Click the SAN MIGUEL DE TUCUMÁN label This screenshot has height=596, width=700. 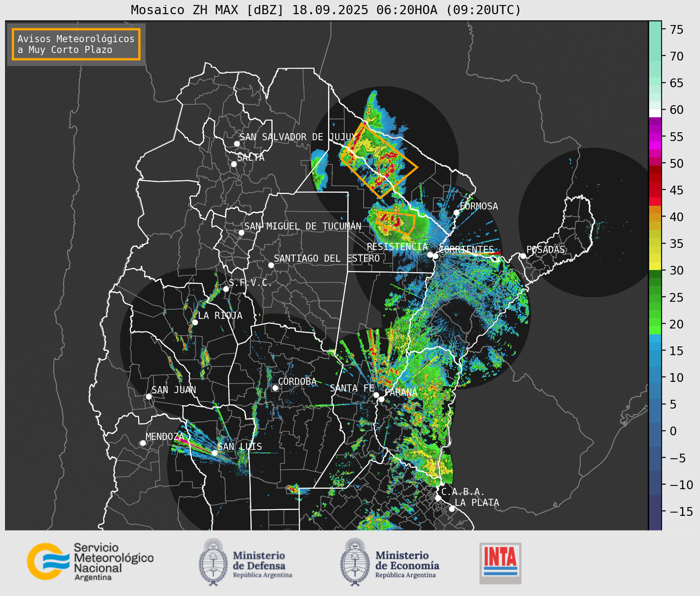(303, 226)
